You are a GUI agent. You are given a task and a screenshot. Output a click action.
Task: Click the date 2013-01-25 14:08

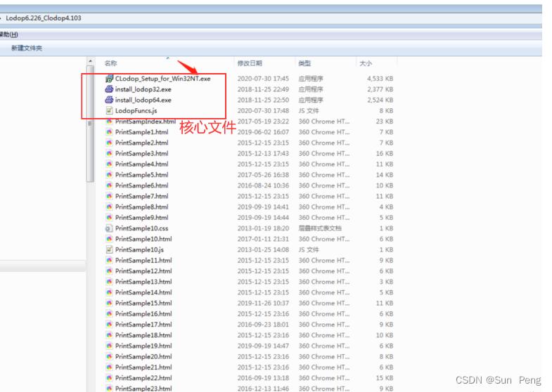coord(263,249)
